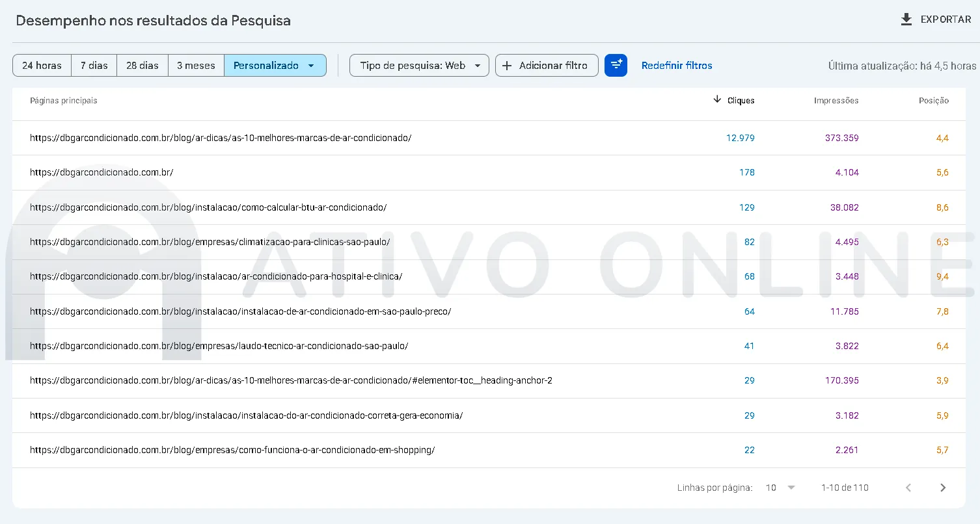The height and width of the screenshot is (524, 980).
Task: Open the Personalizado date dropdown
Action: pyautogui.click(x=275, y=66)
